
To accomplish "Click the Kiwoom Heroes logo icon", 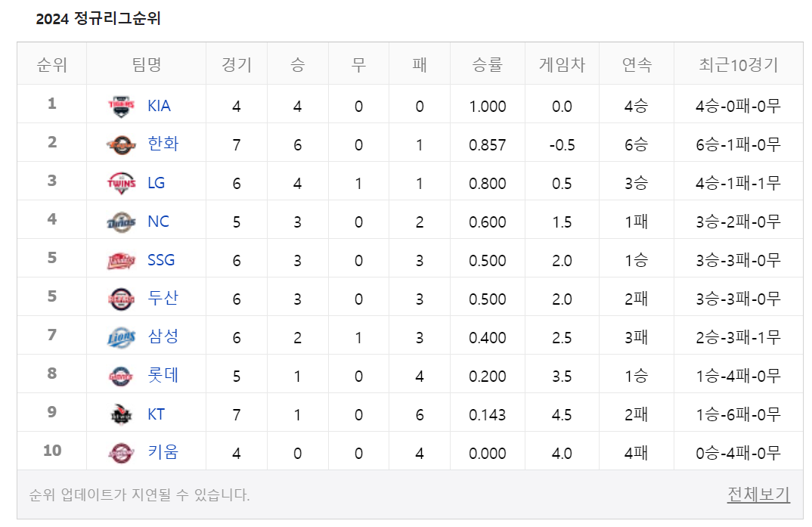I will click(x=122, y=453).
